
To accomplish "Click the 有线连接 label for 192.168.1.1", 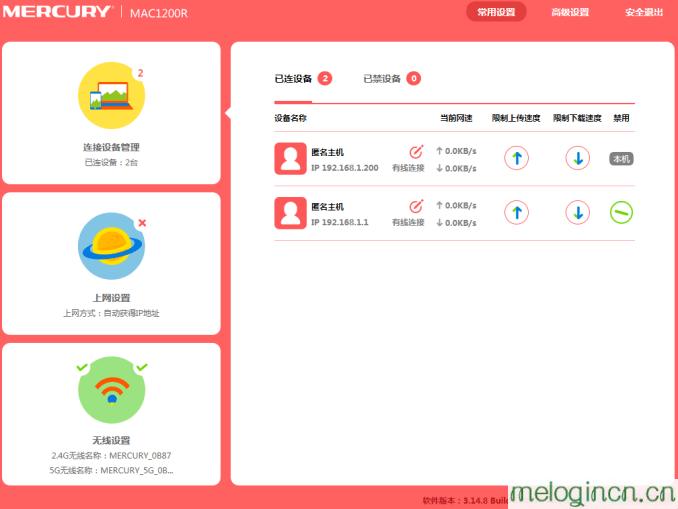I will tap(408, 222).
